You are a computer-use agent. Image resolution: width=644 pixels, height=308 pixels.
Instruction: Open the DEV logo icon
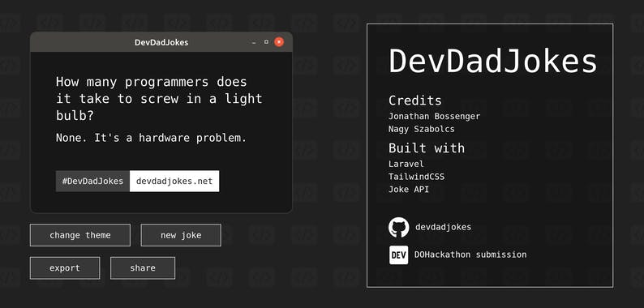coord(398,255)
